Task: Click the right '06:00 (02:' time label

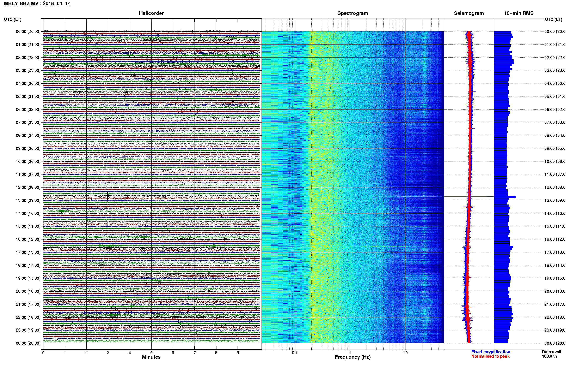Action: [554, 109]
